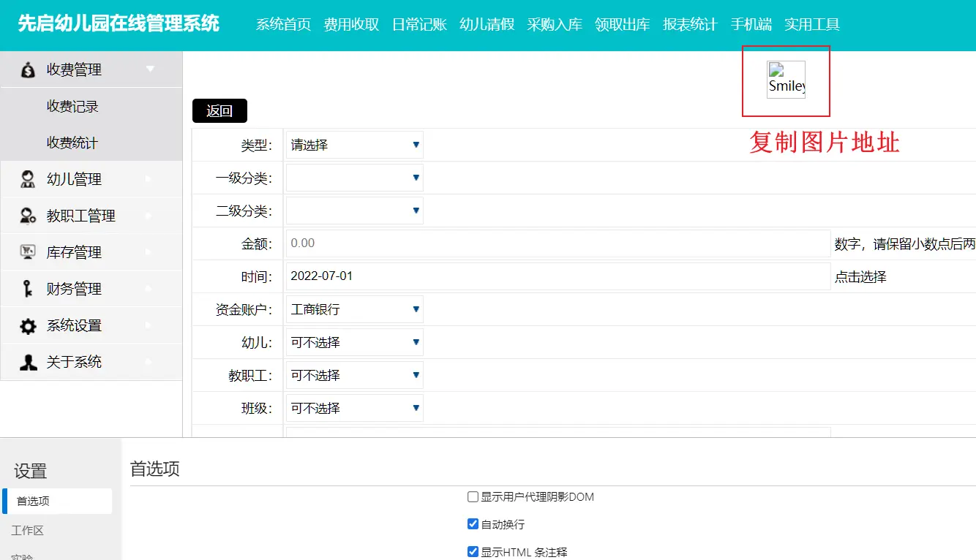Screen dimensions: 976x560
Task: Enable 显示用户代理阴影DOM checkbox
Action: coord(473,497)
